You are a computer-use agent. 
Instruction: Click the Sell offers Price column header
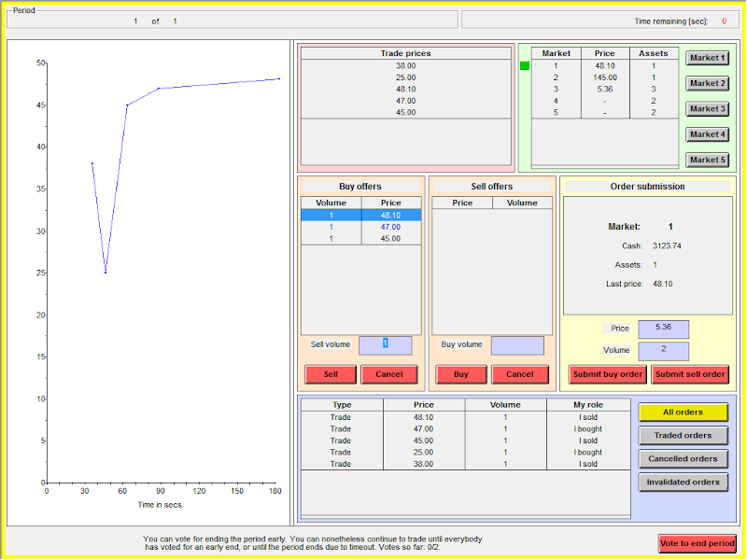462,203
